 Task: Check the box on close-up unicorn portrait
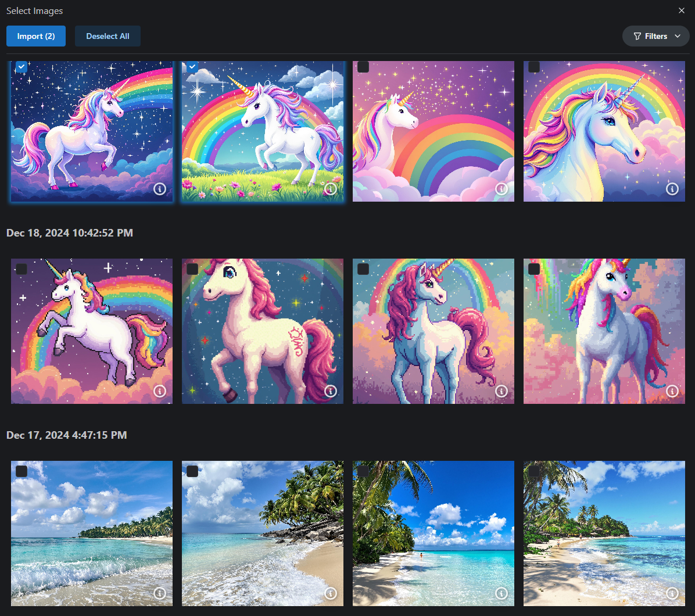tap(534, 67)
